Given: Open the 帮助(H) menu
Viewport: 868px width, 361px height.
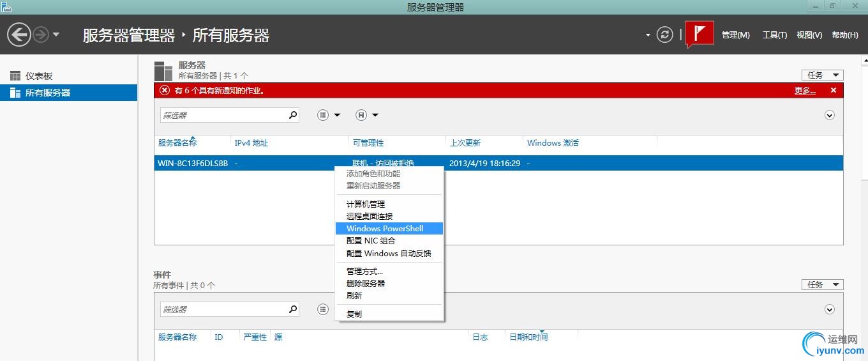Looking at the screenshot, I should pyautogui.click(x=845, y=35).
